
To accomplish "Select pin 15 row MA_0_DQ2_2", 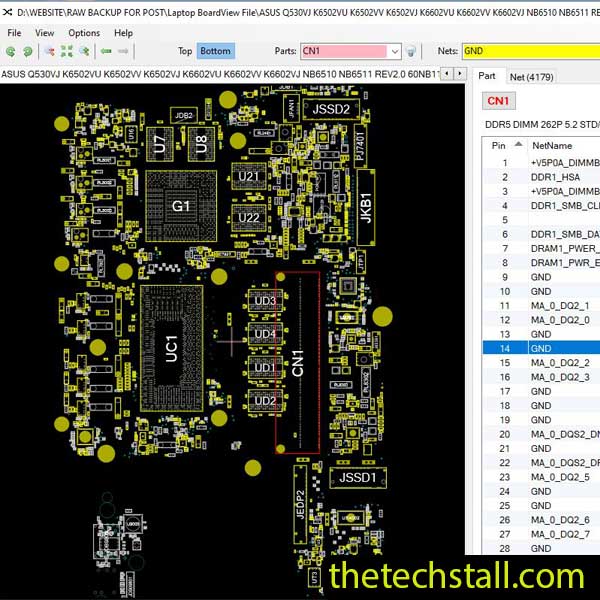I will tap(541, 363).
